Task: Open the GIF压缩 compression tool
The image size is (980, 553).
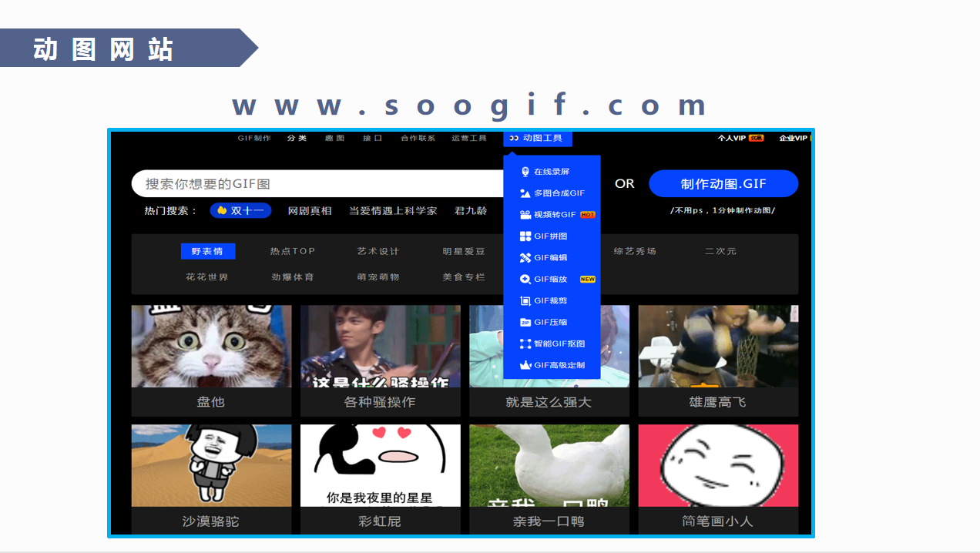Action: (x=547, y=322)
